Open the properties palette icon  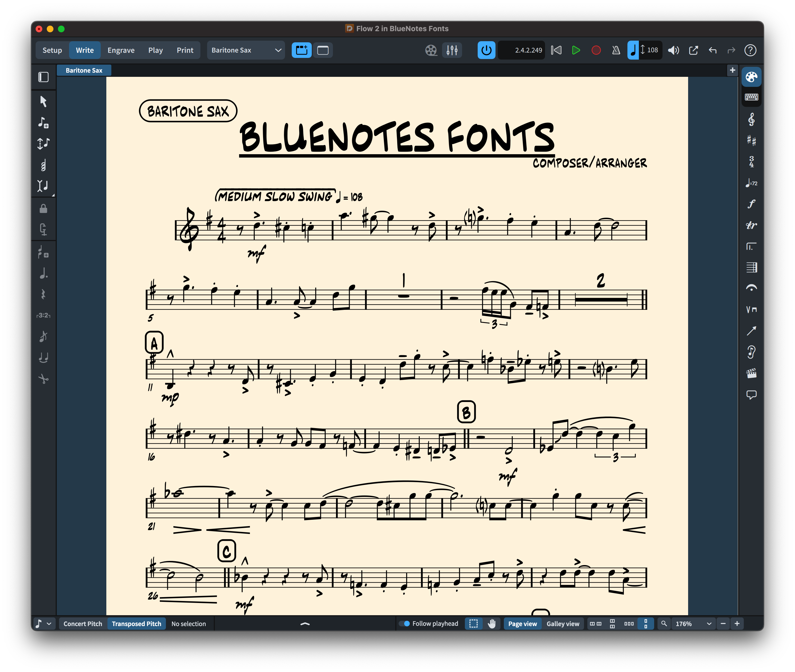(751, 77)
